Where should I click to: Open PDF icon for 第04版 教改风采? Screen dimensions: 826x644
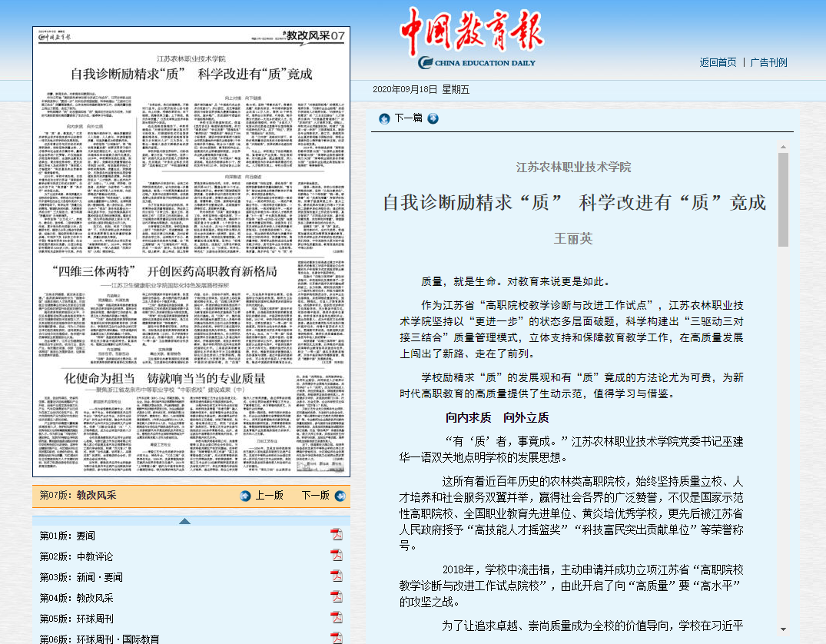(336, 597)
